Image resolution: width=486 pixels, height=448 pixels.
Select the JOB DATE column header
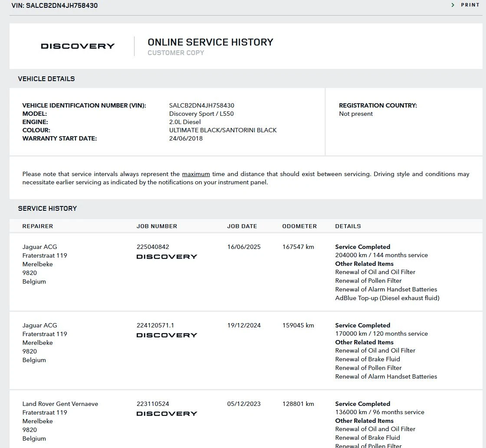pos(242,226)
